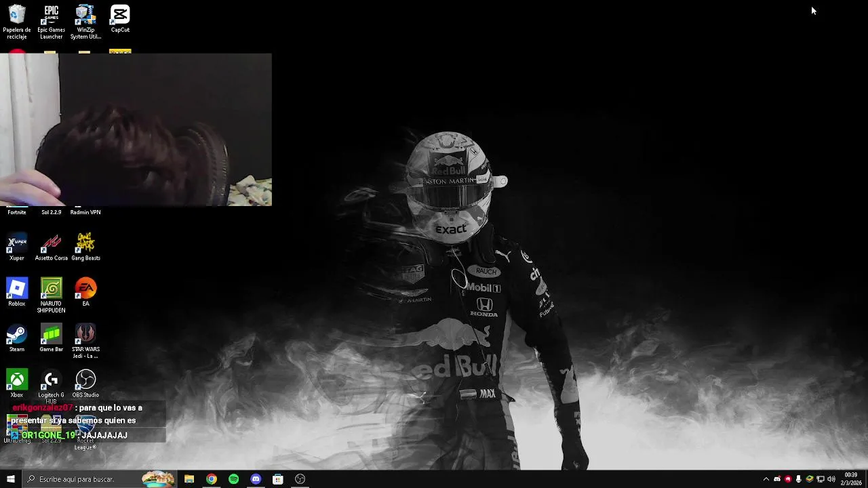The image size is (868, 488).
Task: Open WinZip System Utilities shortcut
Action: [x=85, y=22]
